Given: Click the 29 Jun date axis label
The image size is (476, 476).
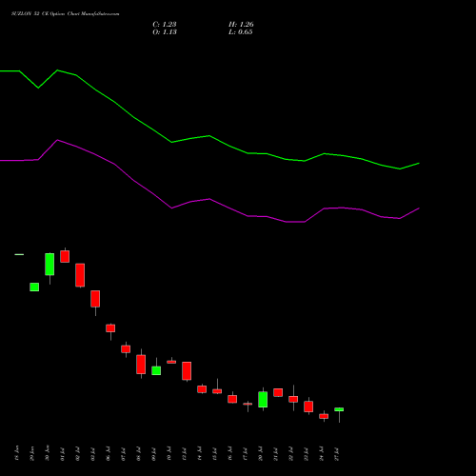Looking at the screenshot, I should coord(32,453).
